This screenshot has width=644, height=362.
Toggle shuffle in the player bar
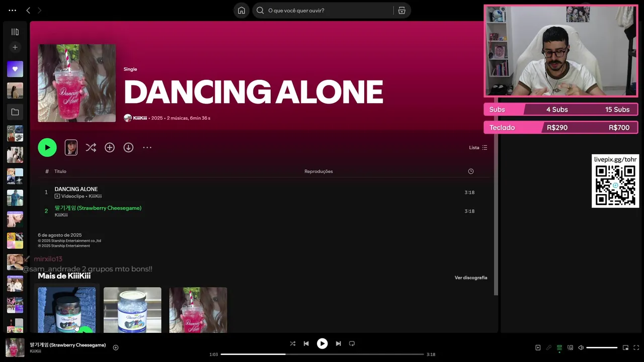293,343
